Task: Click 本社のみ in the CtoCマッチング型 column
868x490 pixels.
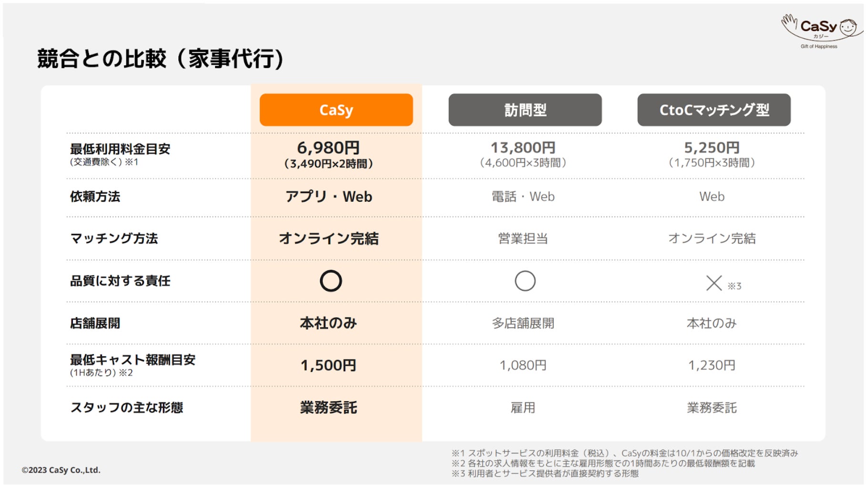Action: pyautogui.click(x=712, y=323)
